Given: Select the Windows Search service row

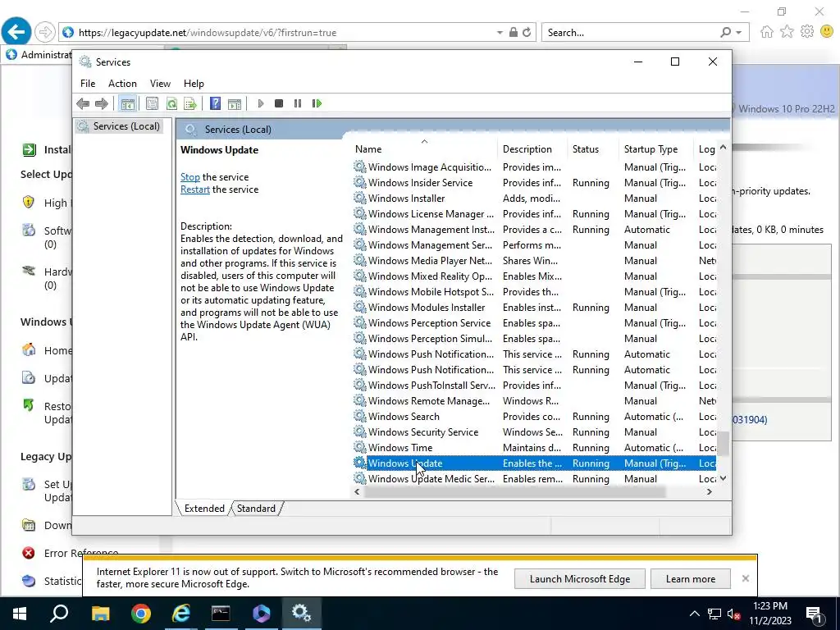Looking at the screenshot, I should click(534, 416).
